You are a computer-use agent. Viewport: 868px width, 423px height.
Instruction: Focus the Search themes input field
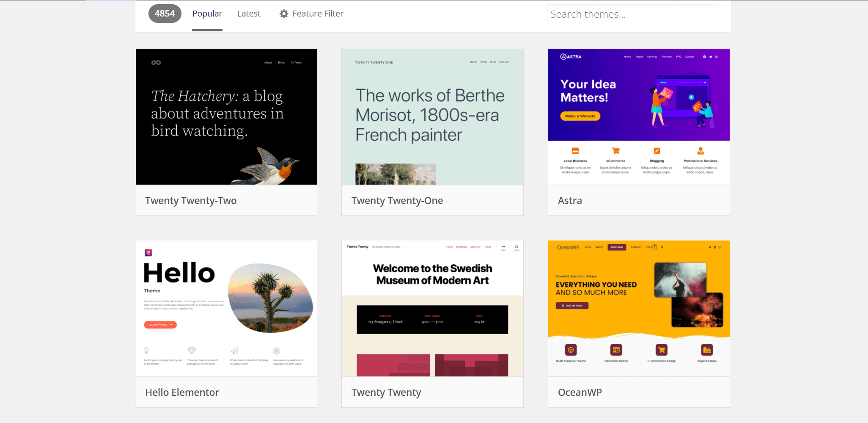coord(632,14)
